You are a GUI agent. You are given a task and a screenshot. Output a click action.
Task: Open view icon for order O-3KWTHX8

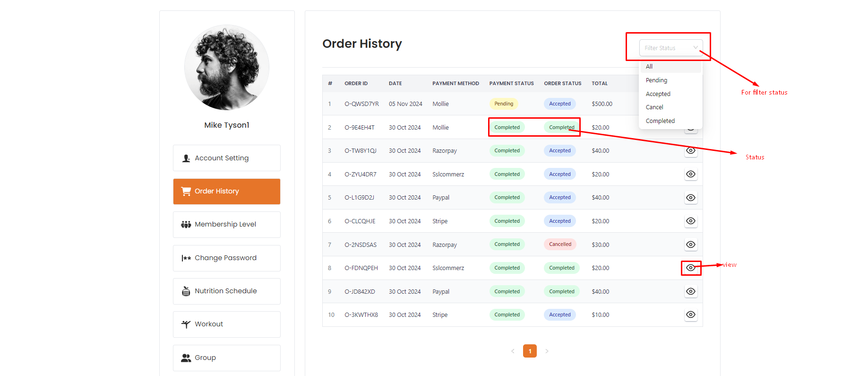pyautogui.click(x=691, y=315)
